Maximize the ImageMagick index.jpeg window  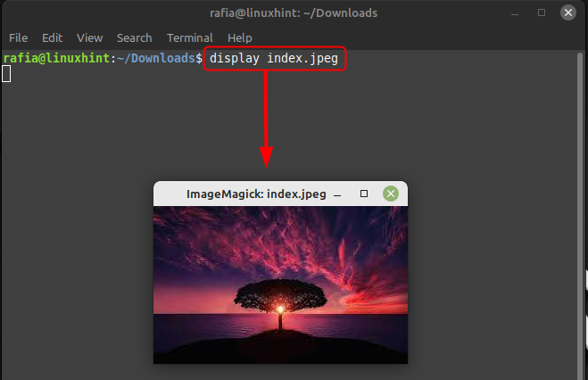click(364, 194)
